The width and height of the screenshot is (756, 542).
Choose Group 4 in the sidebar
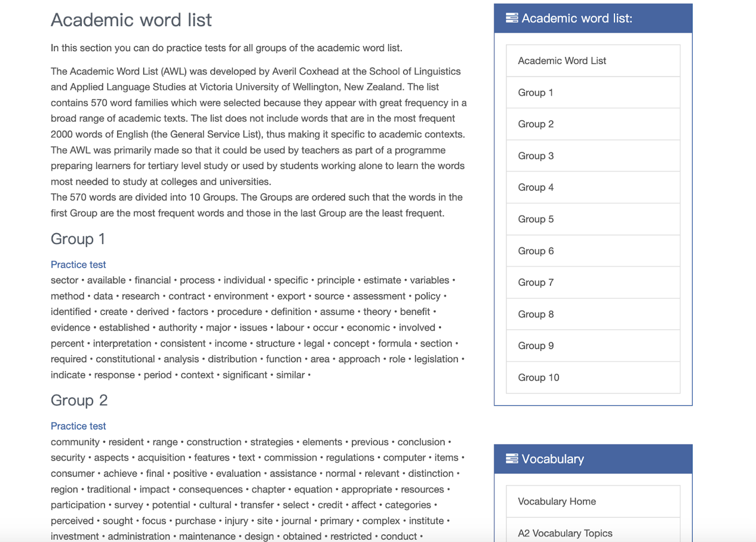[536, 187]
